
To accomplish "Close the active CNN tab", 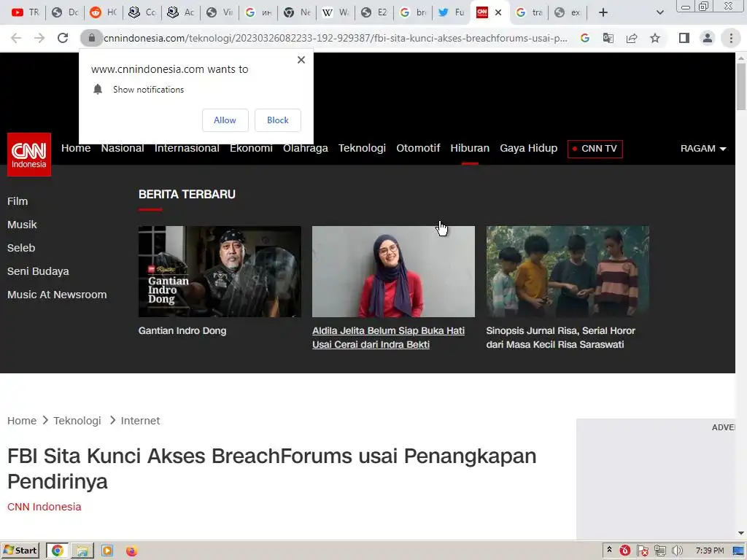I will pos(498,12).
